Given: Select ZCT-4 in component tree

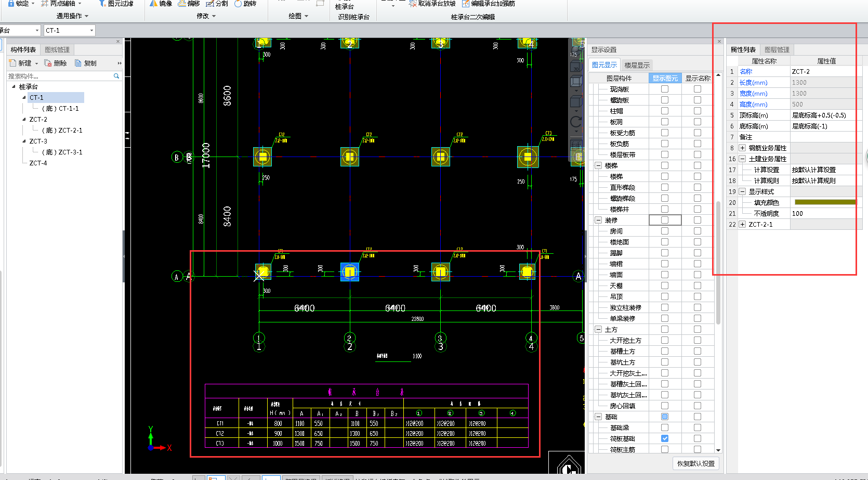Looking at the screenshot, I should tap(38, 163).
